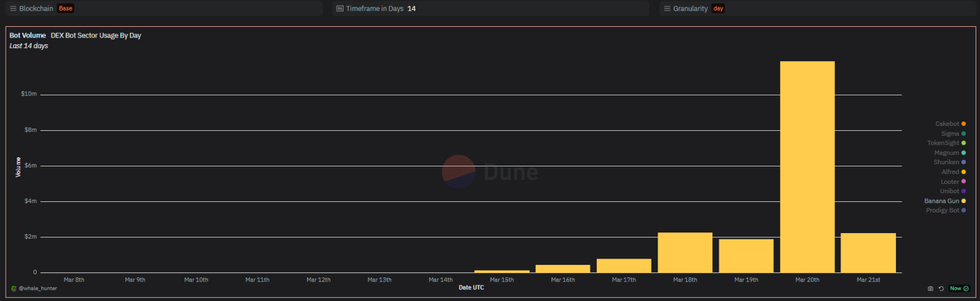The image size is (980, 301).
Task: Open the Blockchain Base parameter dropdown
Action: coord(65,8)
